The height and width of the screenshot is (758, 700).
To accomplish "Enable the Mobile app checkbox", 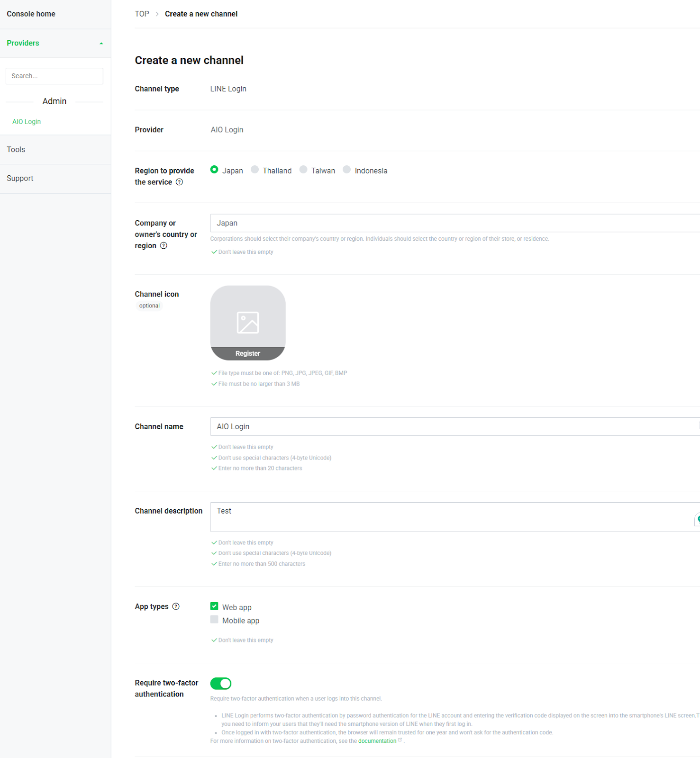I will coord(214,620).
